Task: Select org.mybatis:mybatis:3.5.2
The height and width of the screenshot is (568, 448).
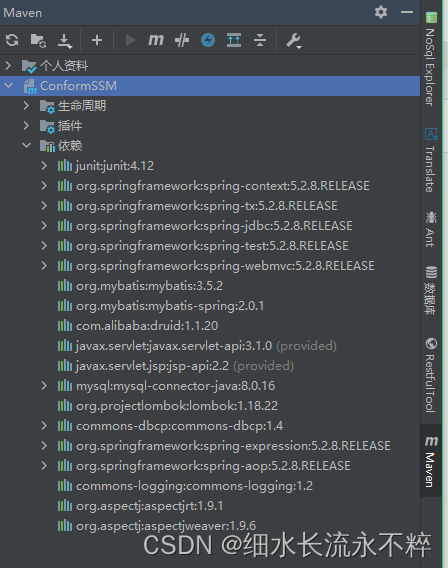Action: tap(150, 286)
